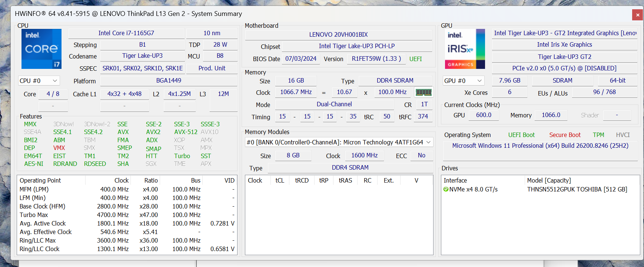The width and height of the screenshot is (644, 267).
Task: Open the GPU #0 selector dropdown
Action: pos(464,81)
